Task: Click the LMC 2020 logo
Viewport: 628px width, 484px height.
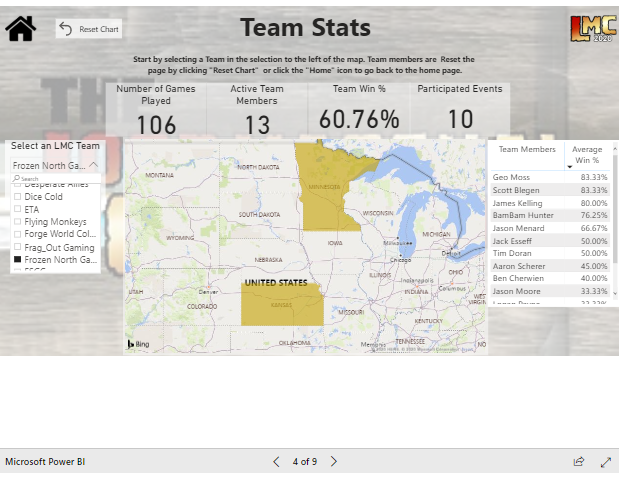Action: [592, 30]
